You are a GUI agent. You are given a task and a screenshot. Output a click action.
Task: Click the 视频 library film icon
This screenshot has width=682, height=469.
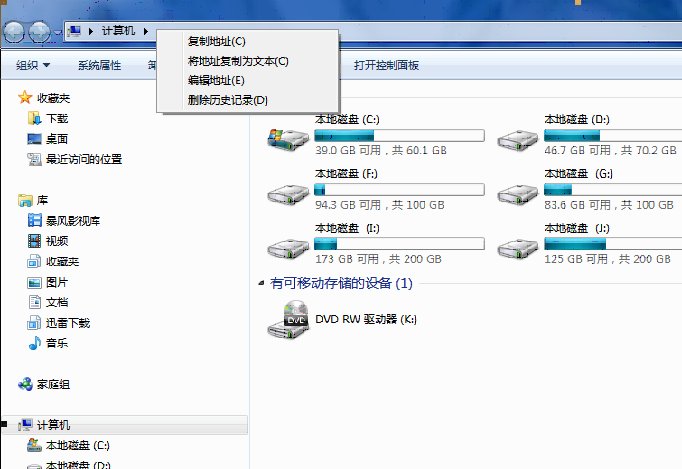tap(35, 241)
